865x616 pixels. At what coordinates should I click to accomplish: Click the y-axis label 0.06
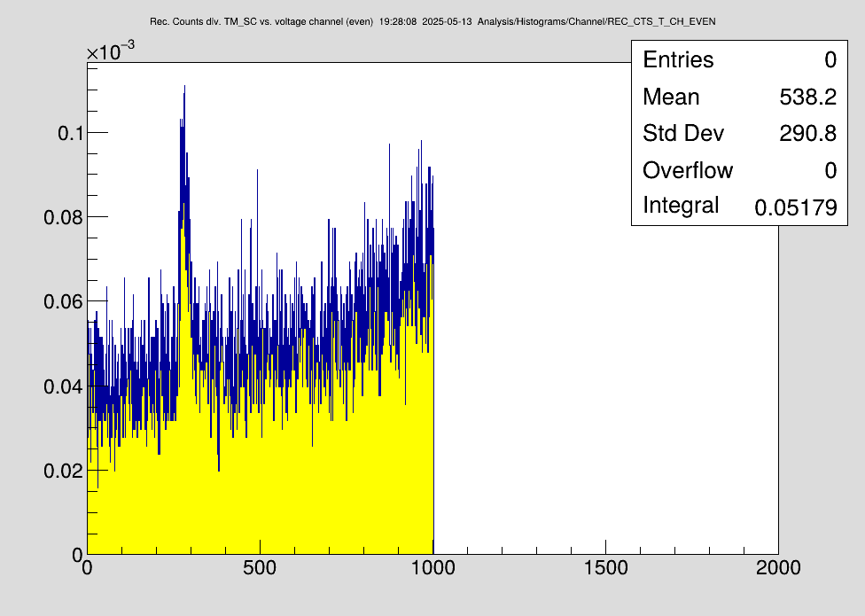click(64, 301)
